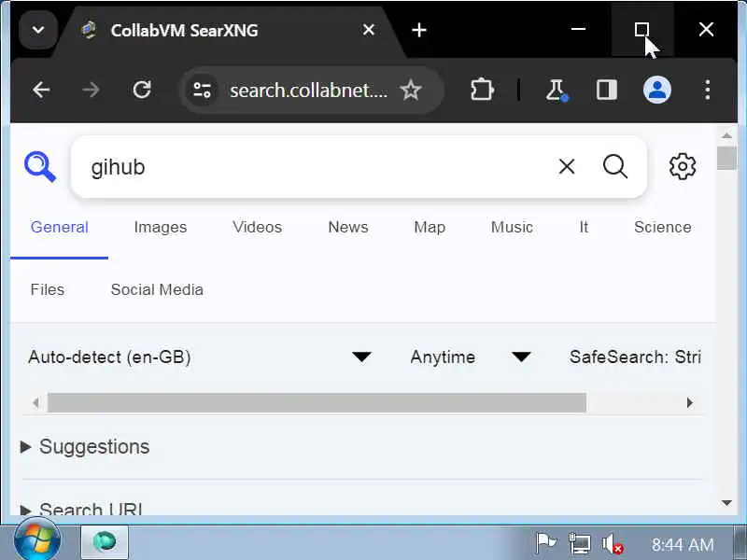Click the page scrollbar down arrow
Image resolution: width=747 pixels, height=560 pixels.
coord(726,503)
